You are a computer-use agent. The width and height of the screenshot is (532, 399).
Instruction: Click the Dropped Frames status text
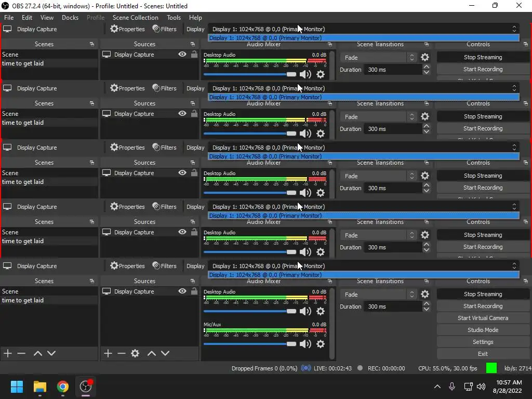click(x=264, y=368)
